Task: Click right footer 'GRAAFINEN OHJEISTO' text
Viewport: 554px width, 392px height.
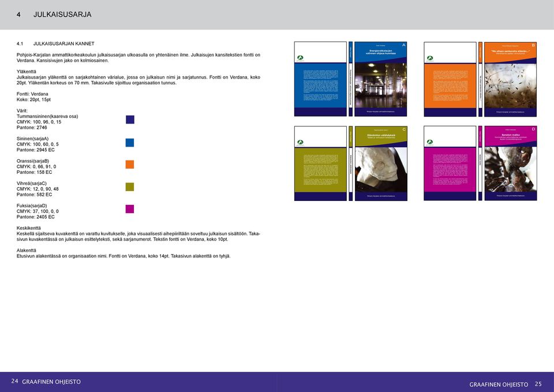Action: [x=499, y=384]
